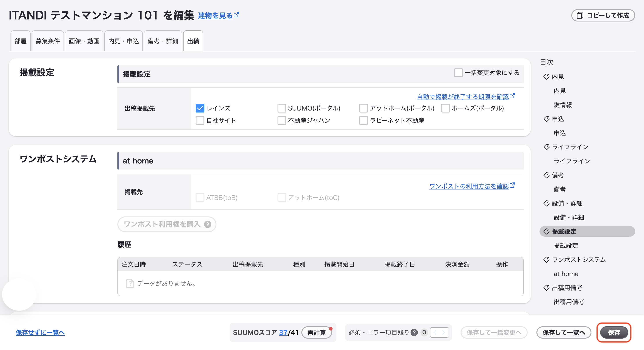Switch to the 備考・詳細 tab
The width and height of the screenshot is (644, 350).
coord(163,41)
